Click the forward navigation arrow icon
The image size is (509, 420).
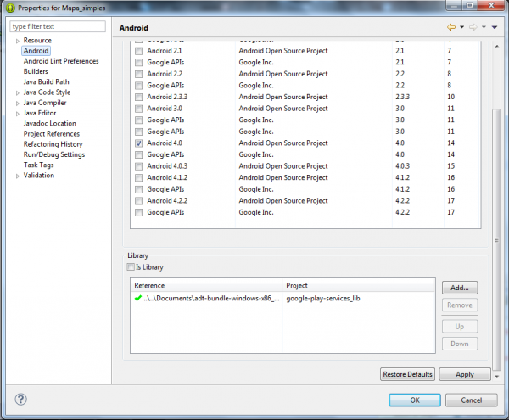(x=473, y=27)
